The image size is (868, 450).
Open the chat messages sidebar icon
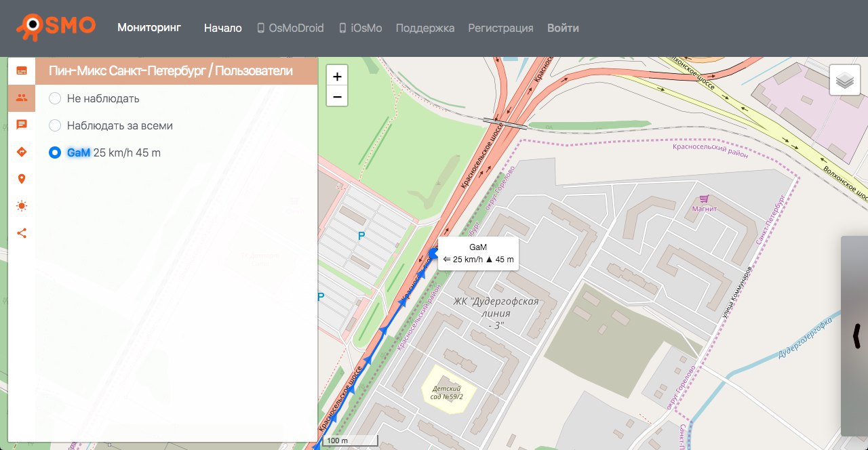[x=22, y=125]
